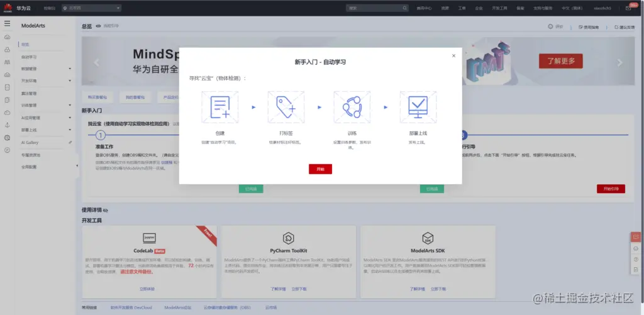Screen dimensions: 644x315
Task: Click the search magnifier icon in top bar
Action: [x=404, y=8]
